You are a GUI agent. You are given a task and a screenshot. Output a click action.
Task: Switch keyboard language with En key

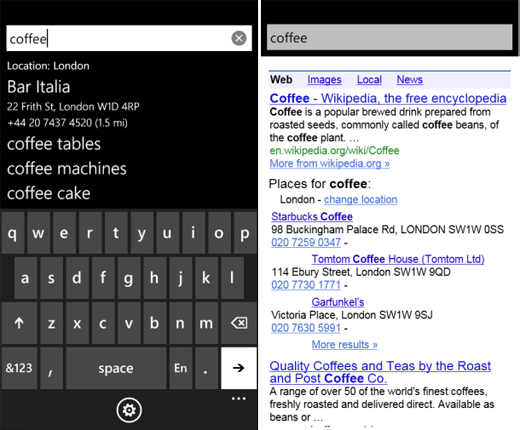pyautogui.click(x=181, y=368)
